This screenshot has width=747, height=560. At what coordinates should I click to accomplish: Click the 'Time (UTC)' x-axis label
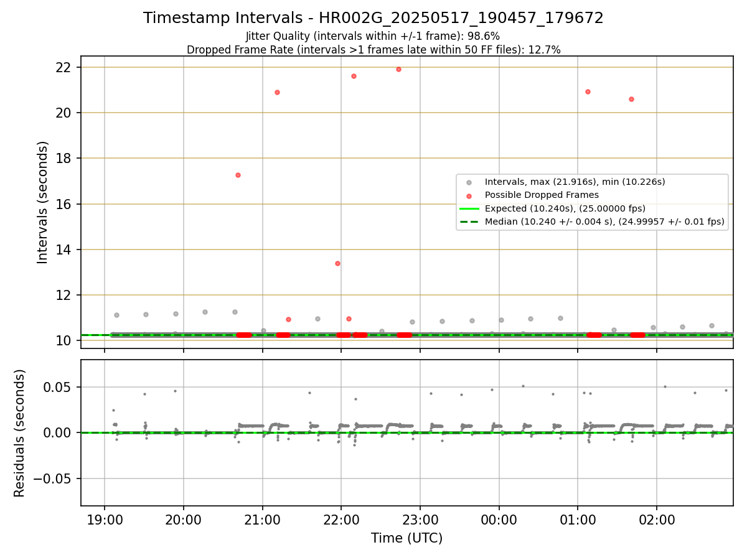point(406,538)
